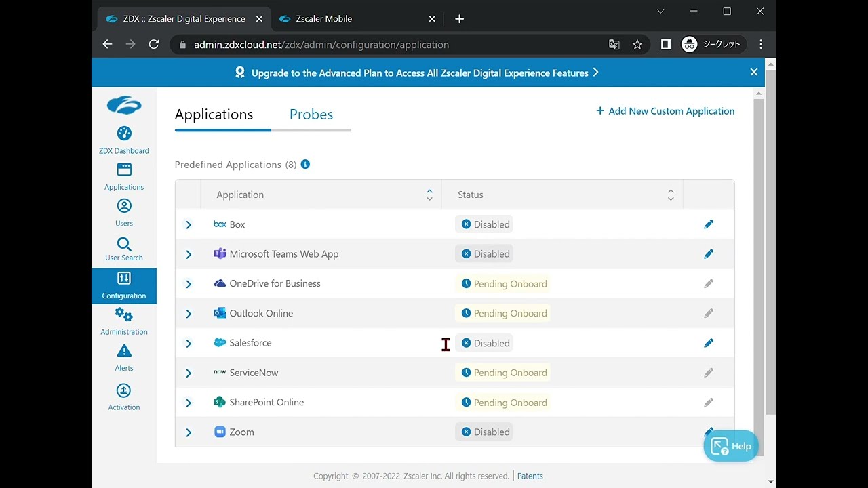Open the Alerts warning triangle icon
The image size is (868, 488).
124,351
